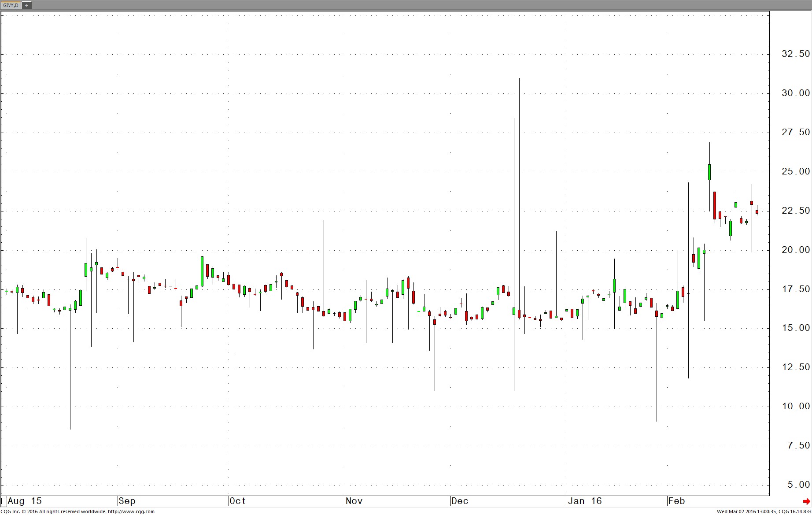The width and height of the screenshot is (812, 515).
Task: Select the 30.00 price scale label
Action: click(795, 93)
